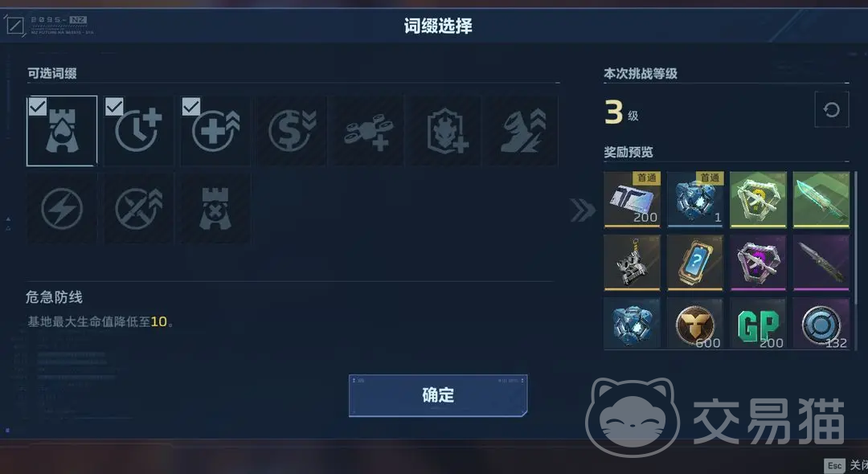The image size is (868, 474).
Task: Select the castle tower with flame affix
Action: tap(62, 131)
